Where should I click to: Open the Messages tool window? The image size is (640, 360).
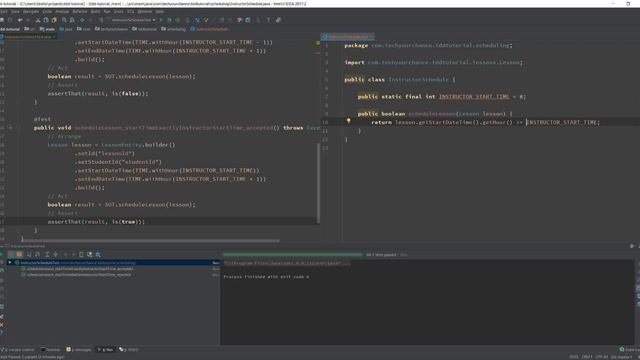pos(79,350)
